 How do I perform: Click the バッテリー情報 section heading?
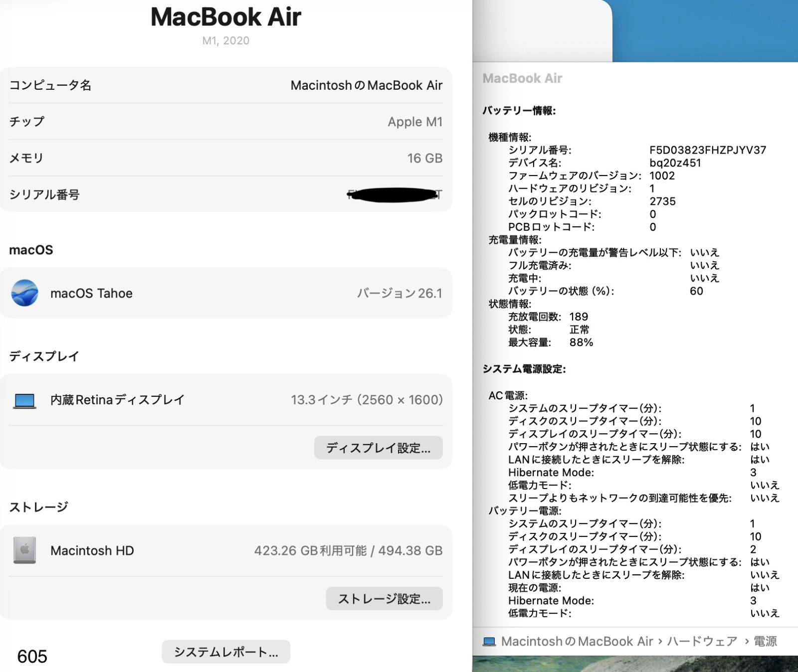[519, 111]
